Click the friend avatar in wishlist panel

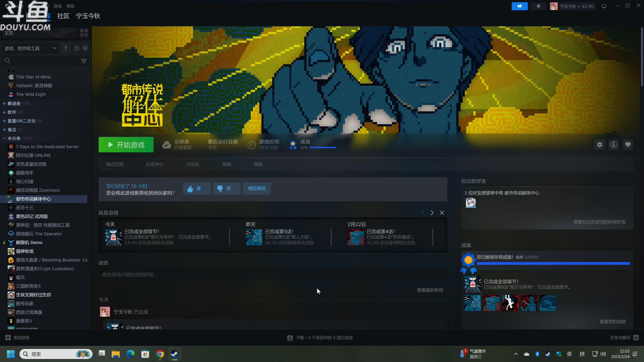tap(471, 203)
